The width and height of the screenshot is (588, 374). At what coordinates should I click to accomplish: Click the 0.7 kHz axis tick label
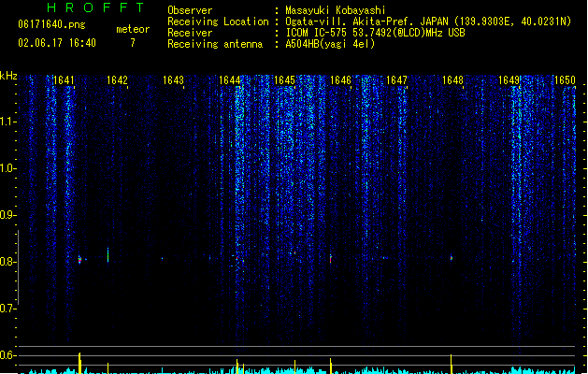click(7, 309)
